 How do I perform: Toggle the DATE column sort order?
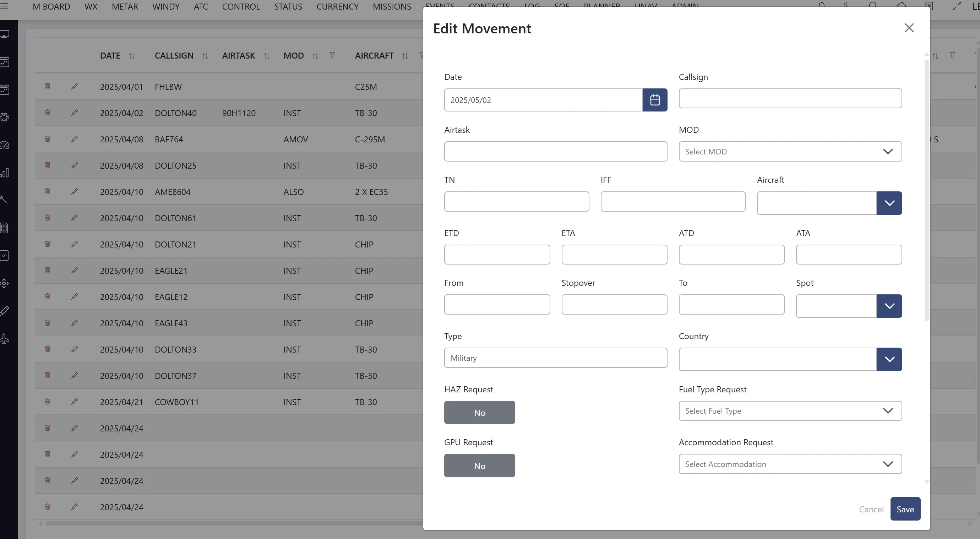(x=132, y=55)
